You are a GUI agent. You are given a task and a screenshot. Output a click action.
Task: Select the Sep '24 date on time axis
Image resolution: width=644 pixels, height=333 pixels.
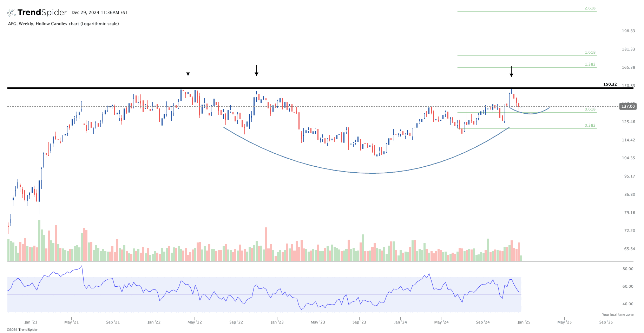(x=483, y=322)
